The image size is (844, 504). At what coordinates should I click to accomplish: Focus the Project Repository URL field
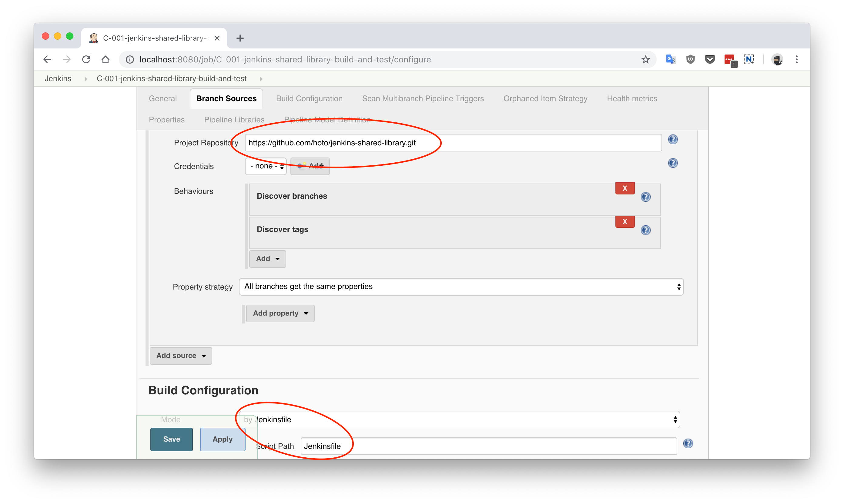click(453, 143)
